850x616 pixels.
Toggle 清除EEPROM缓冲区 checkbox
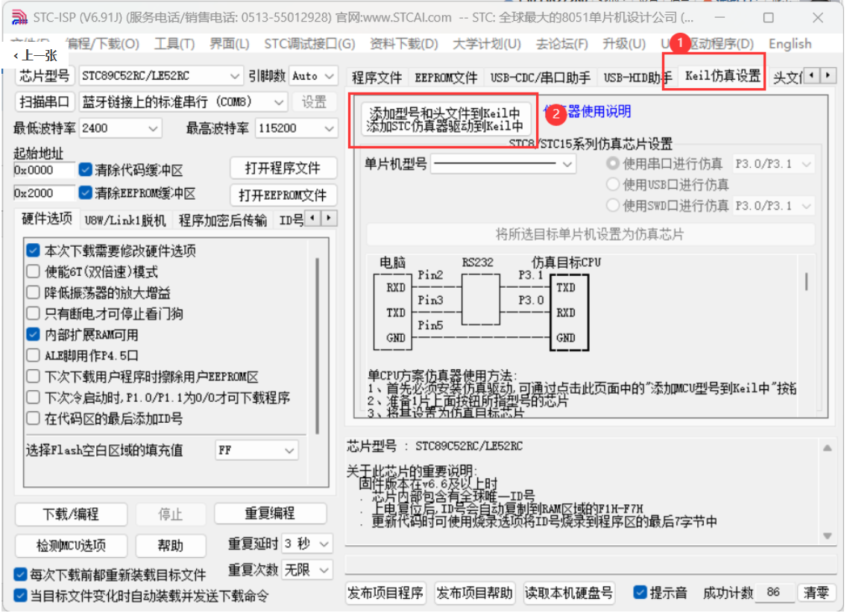click(85, 194)
